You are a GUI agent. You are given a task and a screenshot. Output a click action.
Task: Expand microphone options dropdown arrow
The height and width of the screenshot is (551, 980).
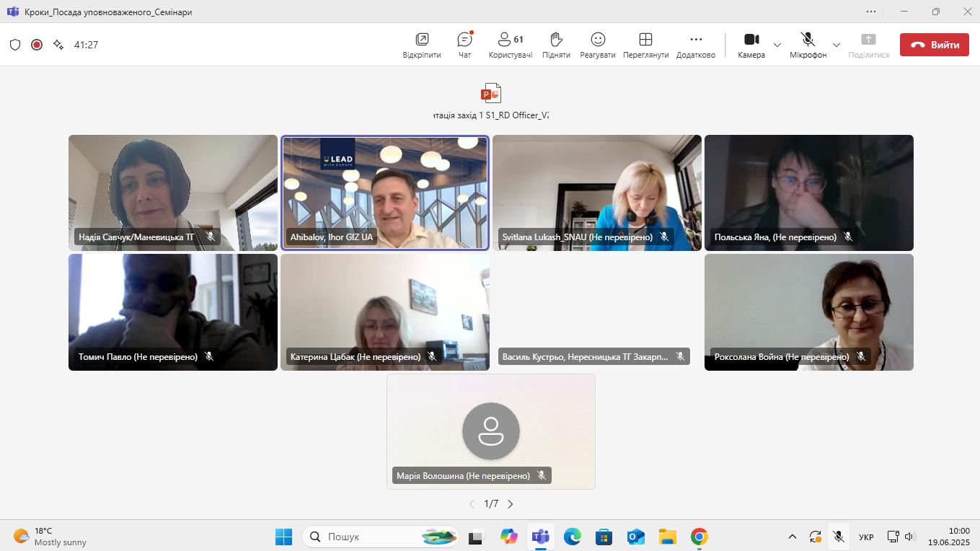pyautogui.click(x=836, y=45)
